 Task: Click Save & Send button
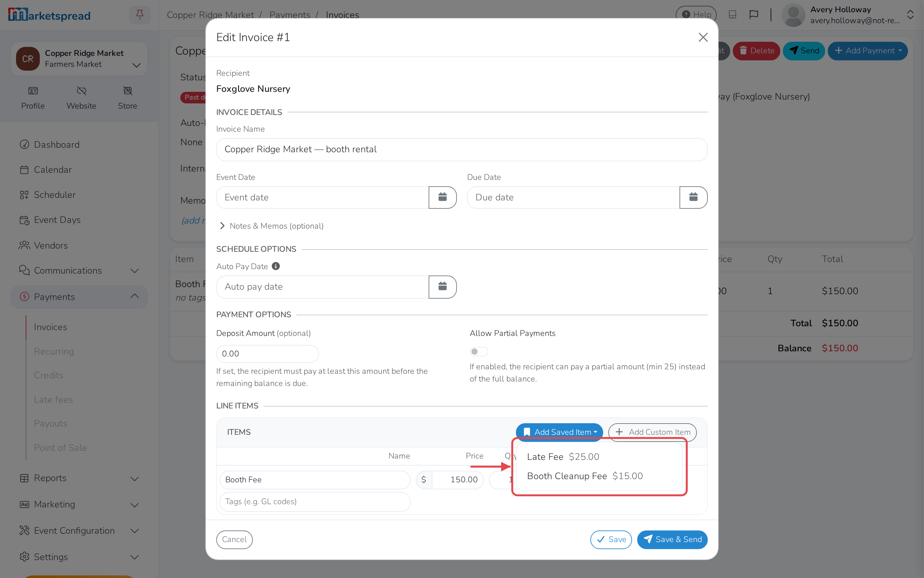[672, 539]
